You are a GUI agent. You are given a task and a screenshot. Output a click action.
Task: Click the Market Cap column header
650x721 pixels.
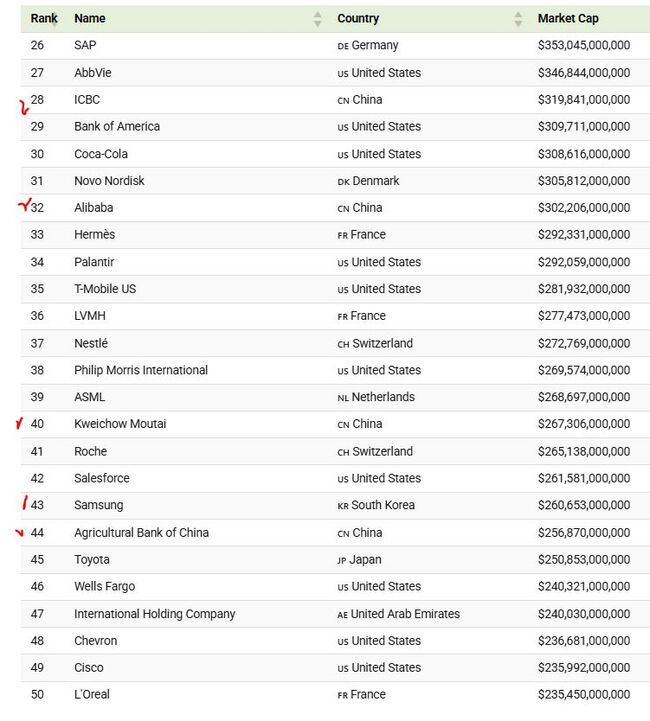568,18
